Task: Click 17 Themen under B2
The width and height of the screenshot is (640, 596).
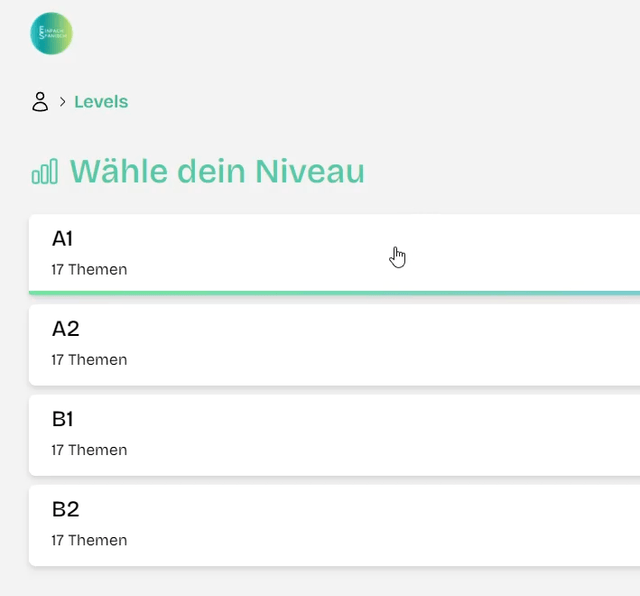Action: (89, 540)
